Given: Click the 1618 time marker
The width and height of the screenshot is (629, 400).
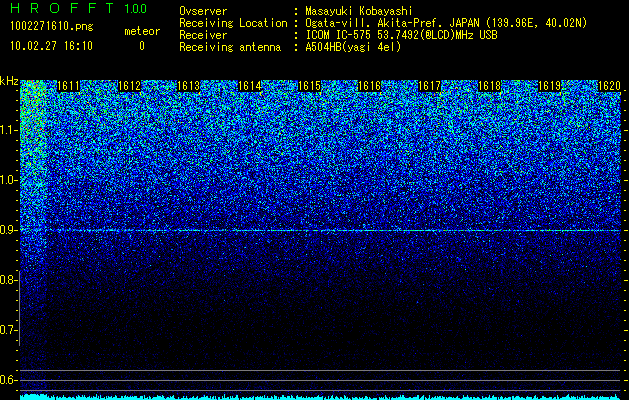Looking at the screenshot, I should (x=490, y=86).
